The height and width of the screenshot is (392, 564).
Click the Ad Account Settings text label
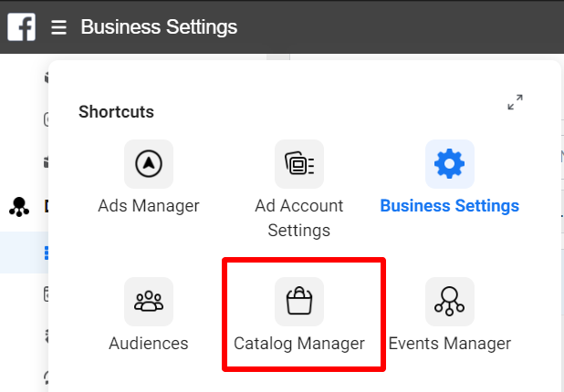click(x=299, y=218)
